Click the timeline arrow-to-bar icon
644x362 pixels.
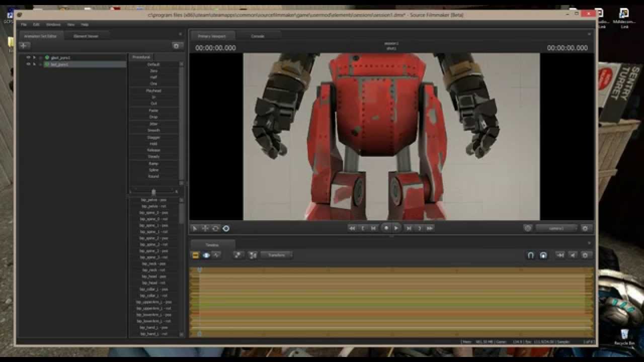560,255
